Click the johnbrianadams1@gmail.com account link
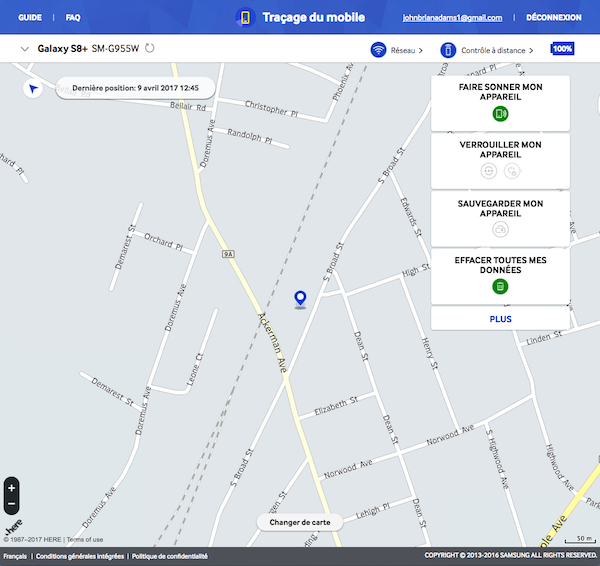Image resolution: width=600 pixels, height=566 pixels. (452, 18)
